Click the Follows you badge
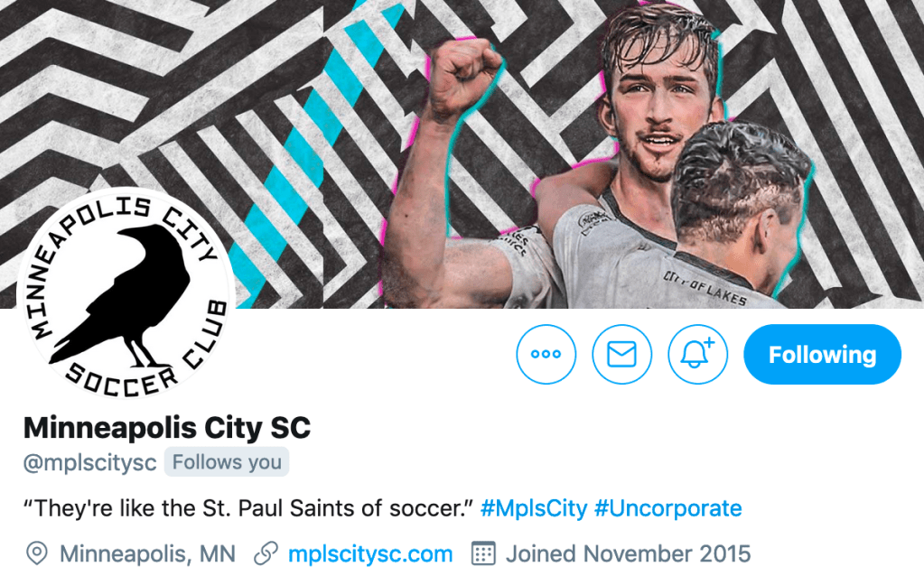Image resolution: width=924 pixels, height=585 pixels. [x=227, y=462]
